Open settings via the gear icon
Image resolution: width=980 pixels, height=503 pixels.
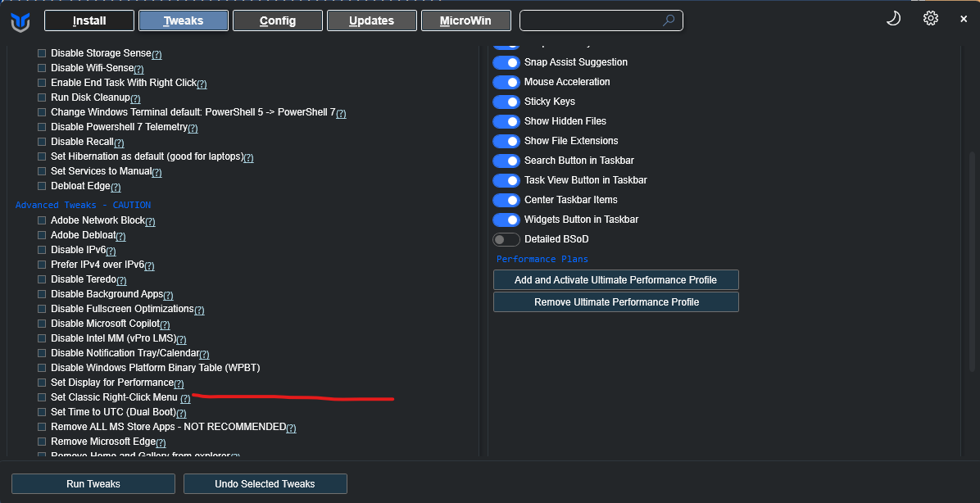click(x=930, y=18)
